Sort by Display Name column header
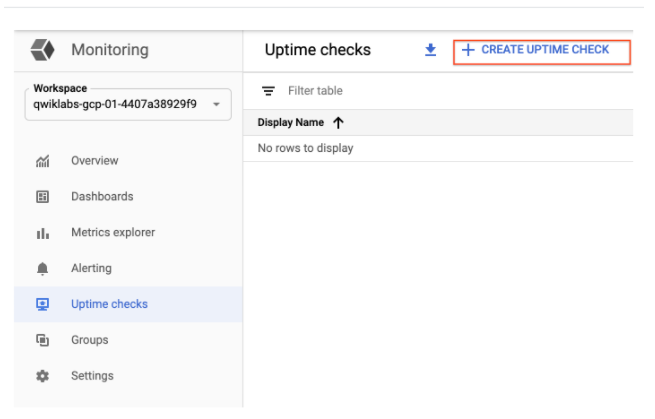Screen dimensions: 655x419 [291, 122]
